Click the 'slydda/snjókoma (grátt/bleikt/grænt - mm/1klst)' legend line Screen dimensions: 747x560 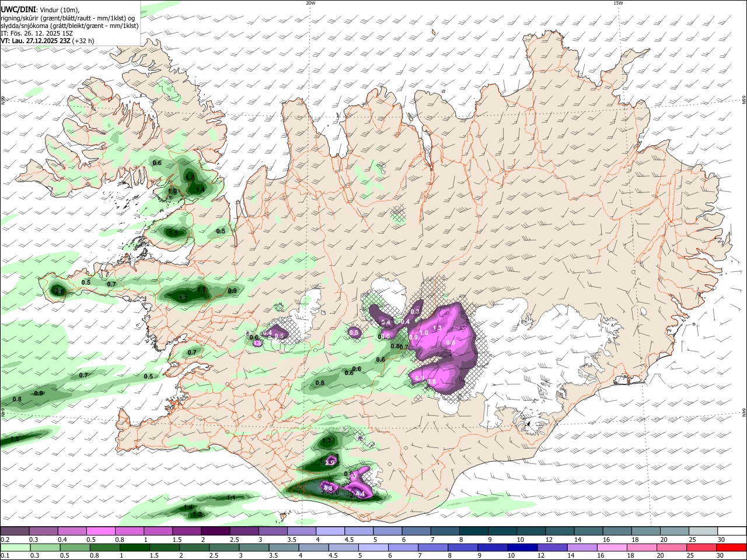point(69,26)
